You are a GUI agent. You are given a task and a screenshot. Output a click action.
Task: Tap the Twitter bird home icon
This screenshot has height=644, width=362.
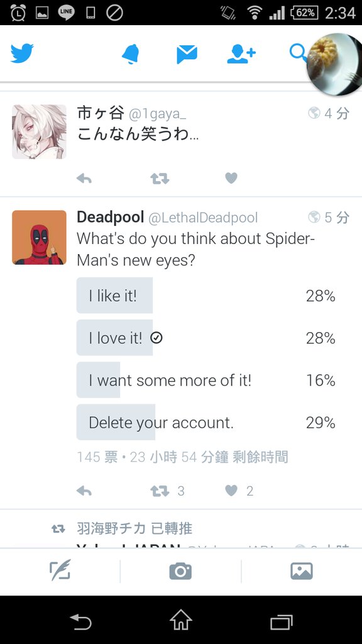[x=22, y=53]
